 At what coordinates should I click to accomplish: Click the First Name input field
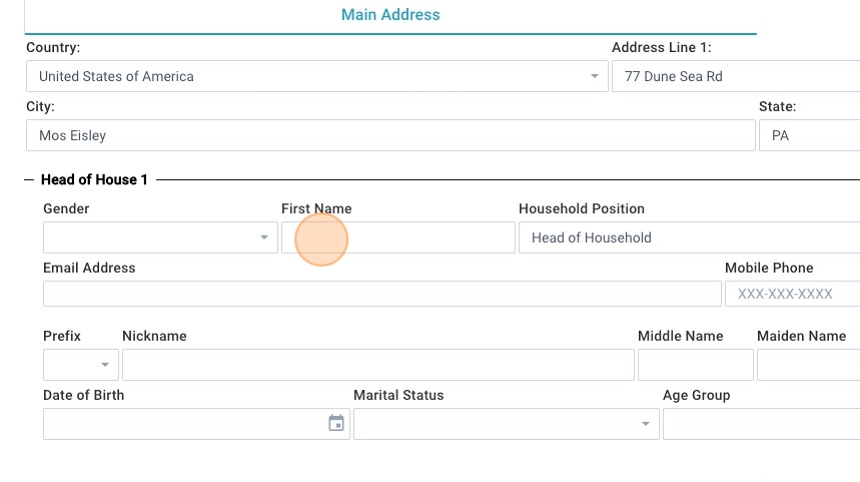coord(397,238)
